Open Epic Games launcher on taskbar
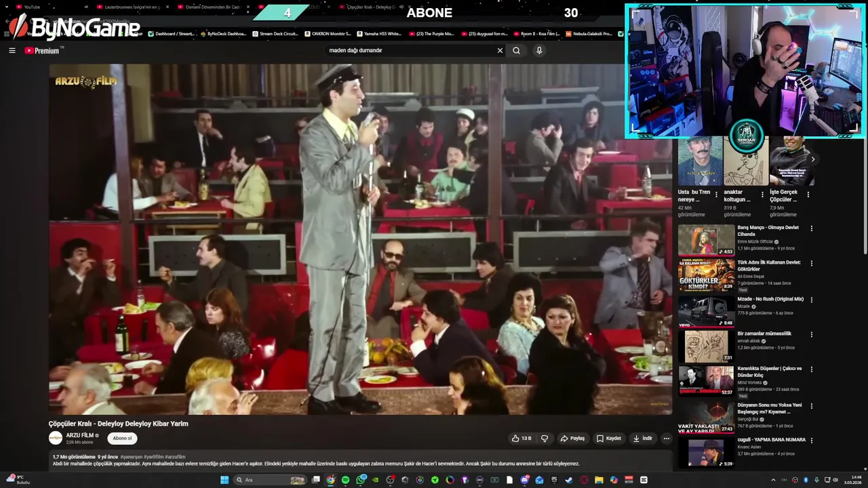 click(554, 480)
